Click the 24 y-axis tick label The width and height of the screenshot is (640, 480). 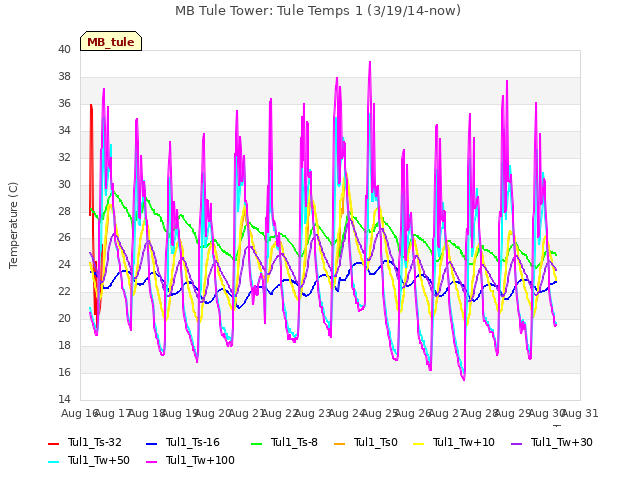(x=64, y=264)
